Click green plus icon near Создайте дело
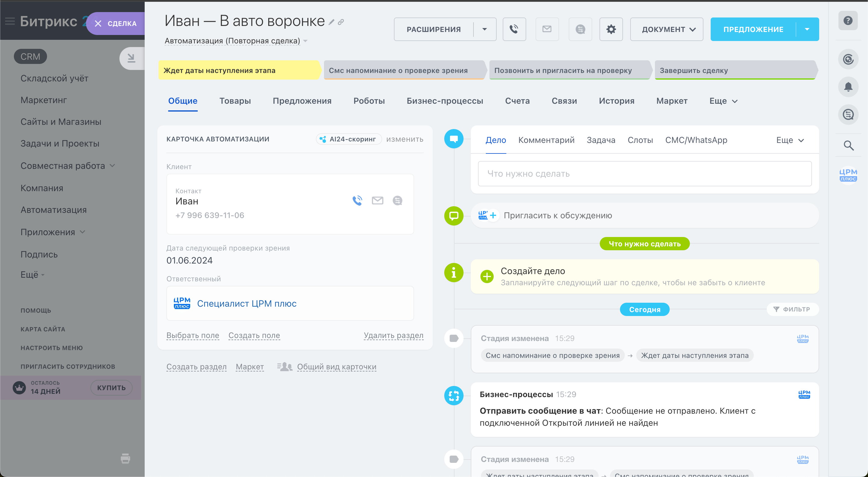The height and width of the screenshot is (477, 868). click(486, 276)
